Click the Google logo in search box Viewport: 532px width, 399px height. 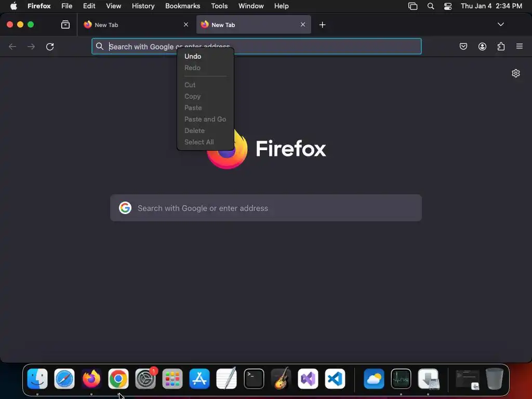coord(125,208)
